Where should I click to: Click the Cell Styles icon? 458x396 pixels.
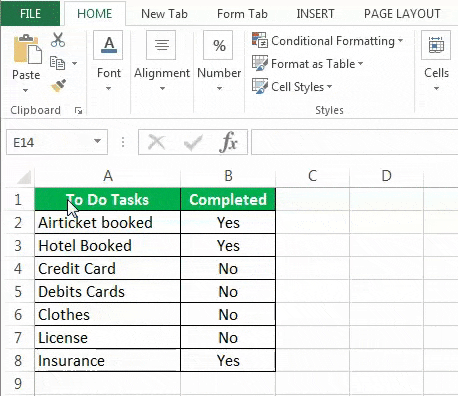click(260, 86)
